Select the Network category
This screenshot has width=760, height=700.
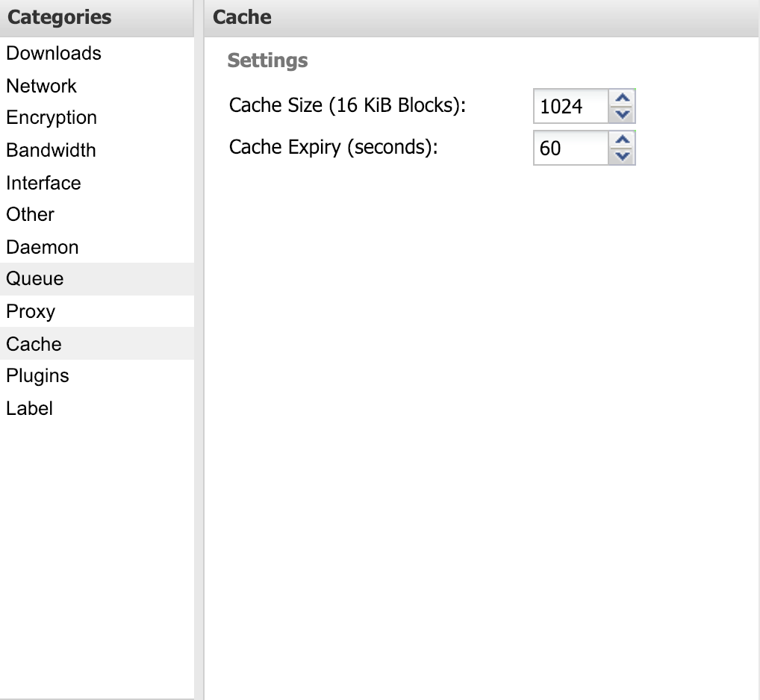[42, 86]
